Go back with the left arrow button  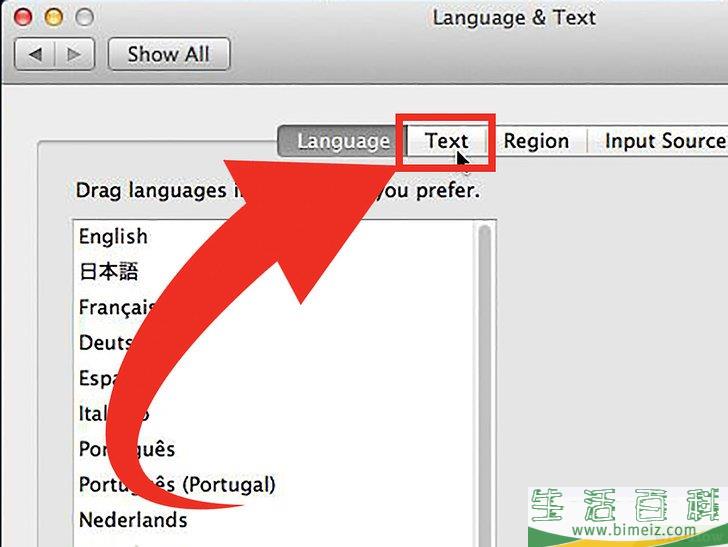coord(35,54)
